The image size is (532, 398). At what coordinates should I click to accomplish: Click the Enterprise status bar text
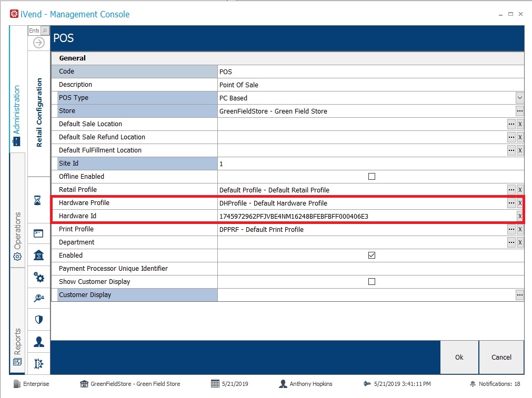pos(36,384)
